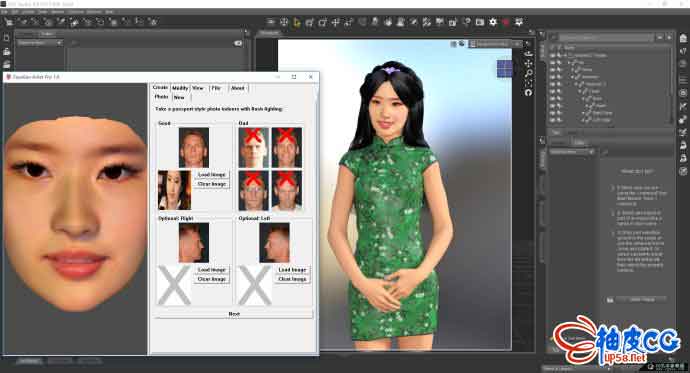The image size is (690, 373).
Task: Click the camera icon in the left pane header
Action: (238, 43)
